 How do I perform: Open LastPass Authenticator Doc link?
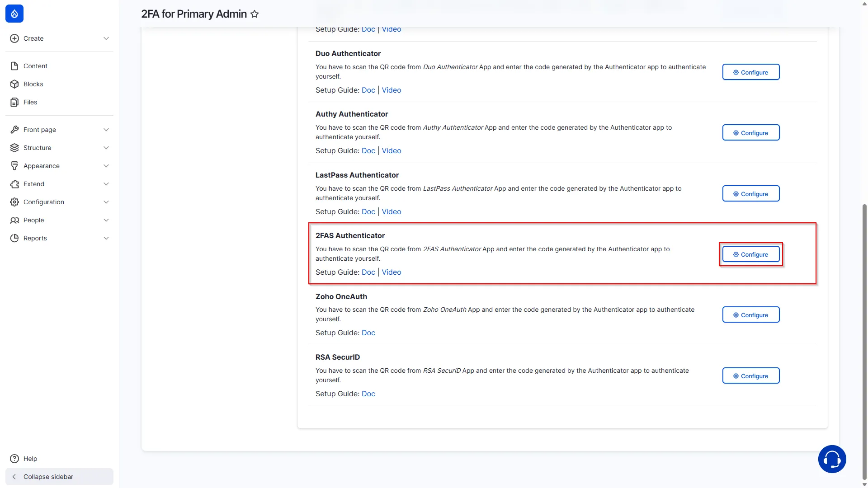coord(368,211)
